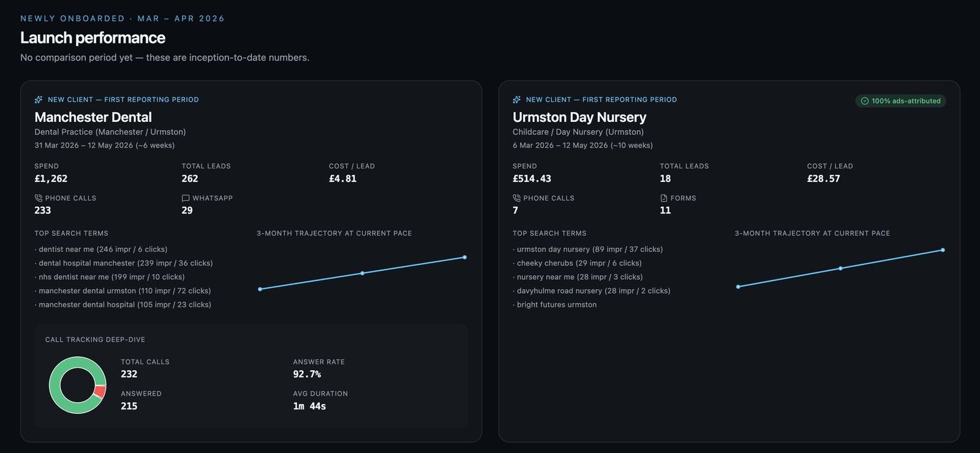Click the phone icon beside Manchester Dental phone calls
Image resolution: width=980 pixels, height=453 pixels.
click(39, 198)
